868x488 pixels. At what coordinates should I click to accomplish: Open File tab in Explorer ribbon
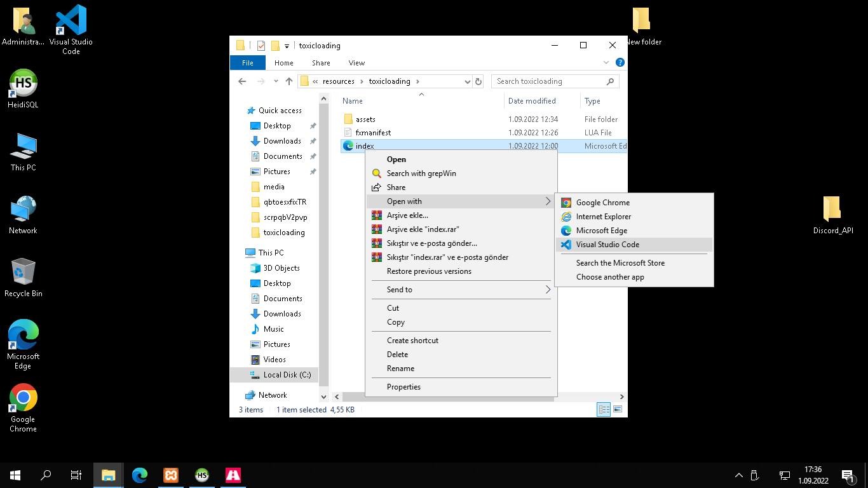248,63
